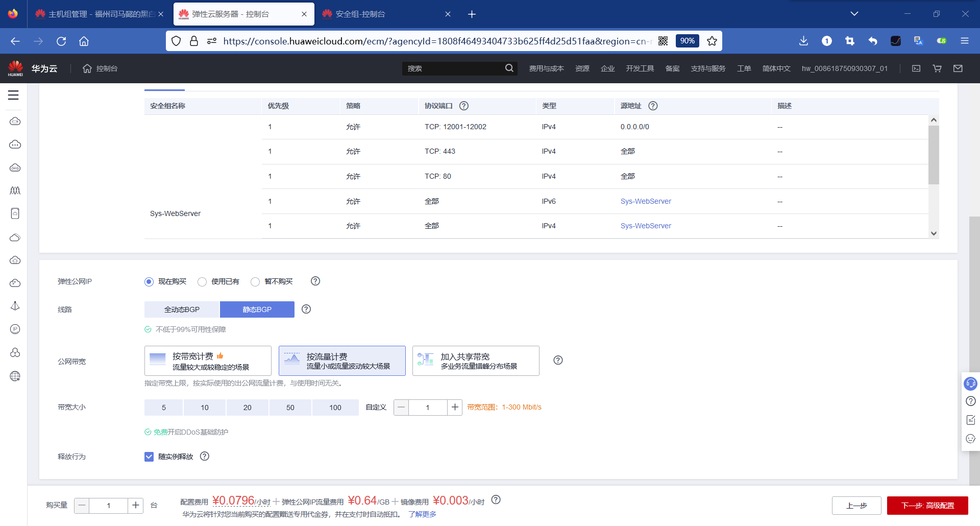Select 加入共享带宽 option
This screenshot has height=526, width=980.
pos(476,361)
